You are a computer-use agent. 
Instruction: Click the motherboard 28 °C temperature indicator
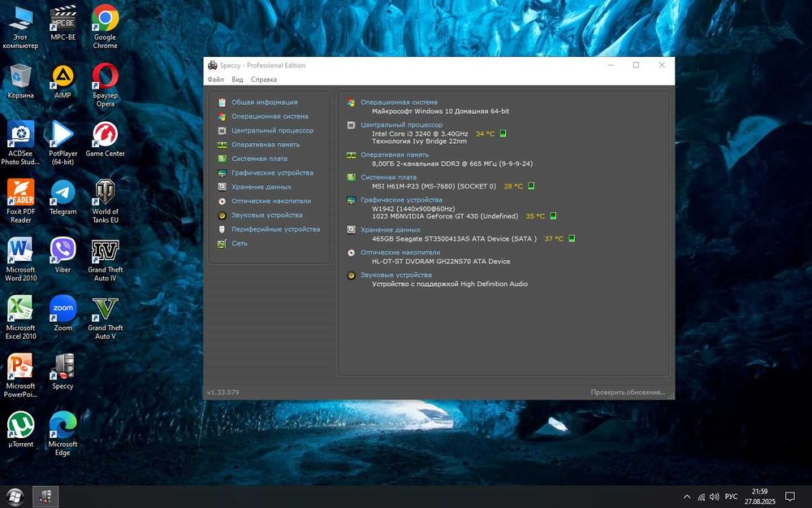(513, 186)
